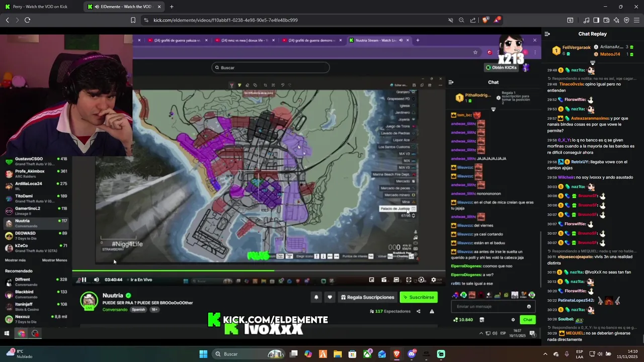Follow Nuutria with the heart button
644x362 pixels.
(330, 297)
